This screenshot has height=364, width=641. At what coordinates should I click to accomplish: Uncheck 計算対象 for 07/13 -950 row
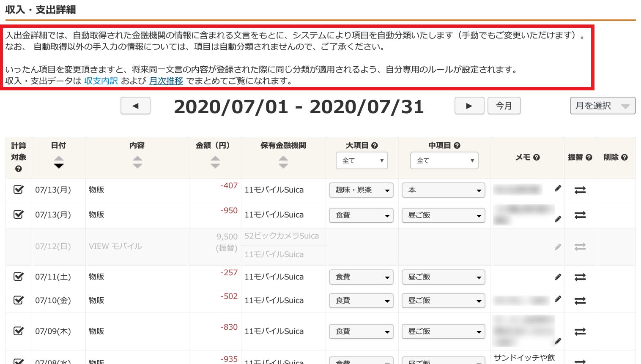[x=19, y=215]
